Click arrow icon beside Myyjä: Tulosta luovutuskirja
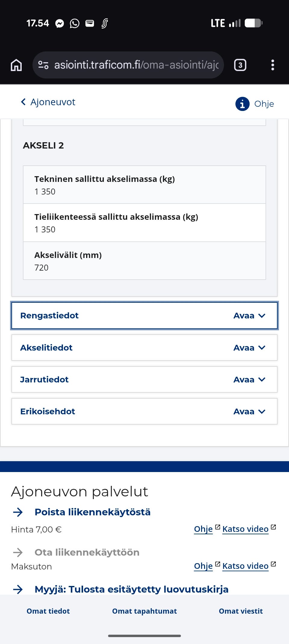 [x=18, y=589]
